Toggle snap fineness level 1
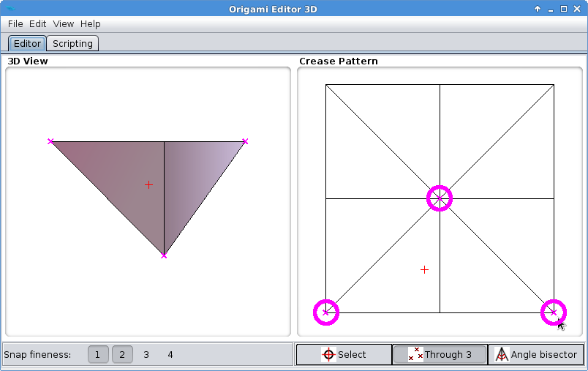588x371 pixels. point(98,355)
